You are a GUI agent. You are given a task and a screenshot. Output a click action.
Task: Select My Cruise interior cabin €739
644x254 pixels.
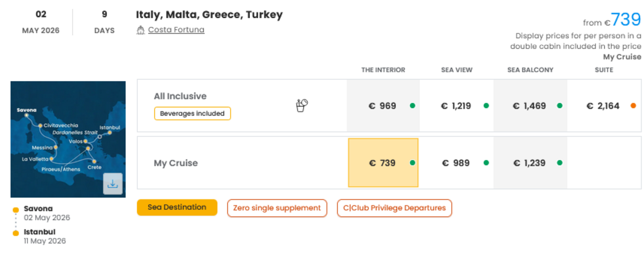pyautogui.click(x=383, y=163)
